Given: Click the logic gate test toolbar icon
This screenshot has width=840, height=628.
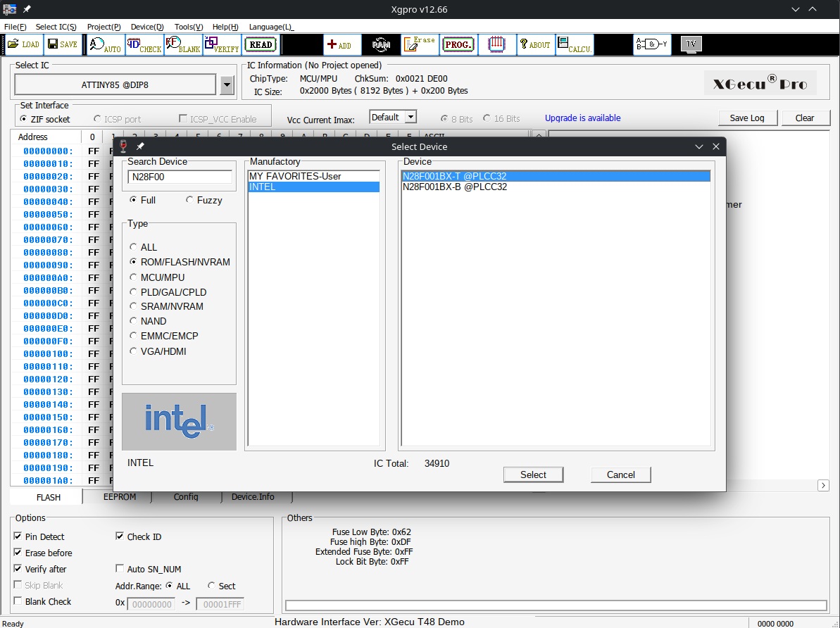Looking at the screenshot, I should tap(652, 44).
